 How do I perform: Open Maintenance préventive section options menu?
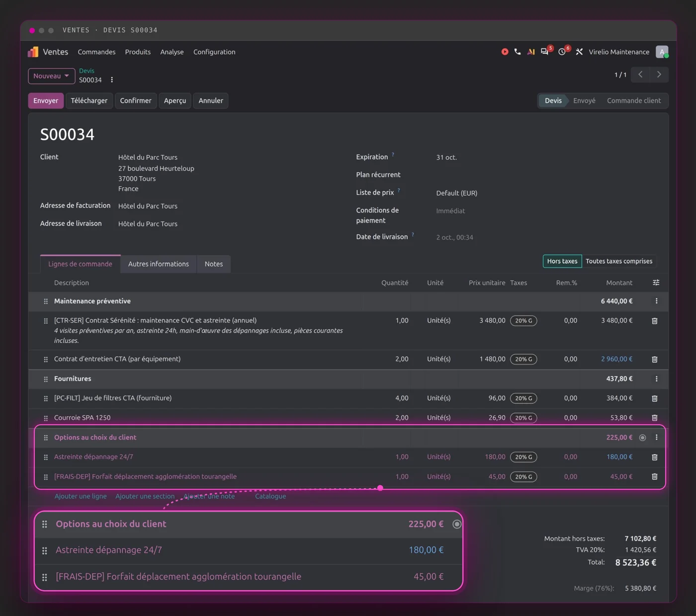656,301
